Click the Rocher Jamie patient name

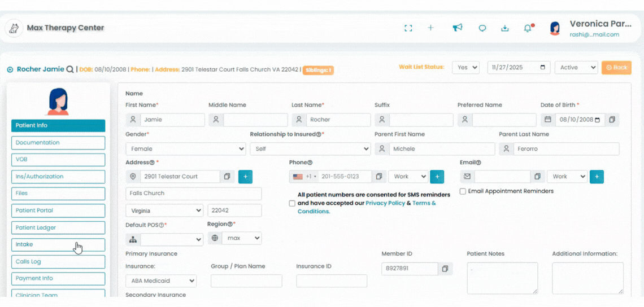(40, 69)
